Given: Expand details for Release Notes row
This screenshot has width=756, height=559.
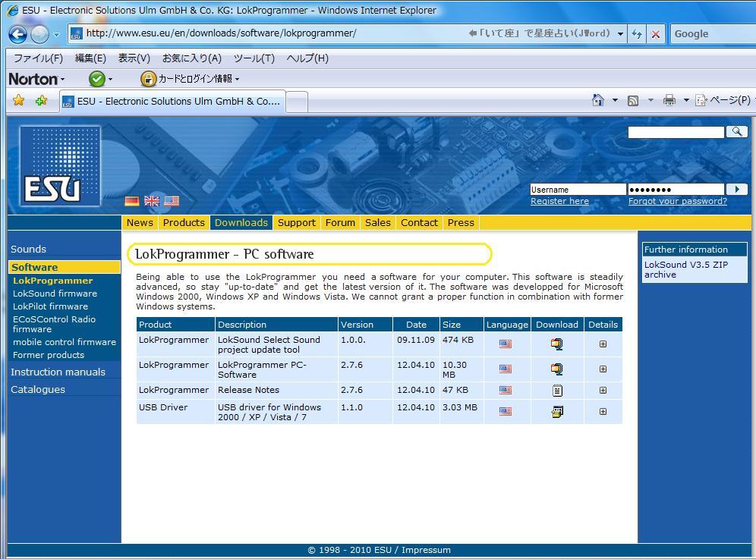Looking at the screenshot, I should [603, 391].
